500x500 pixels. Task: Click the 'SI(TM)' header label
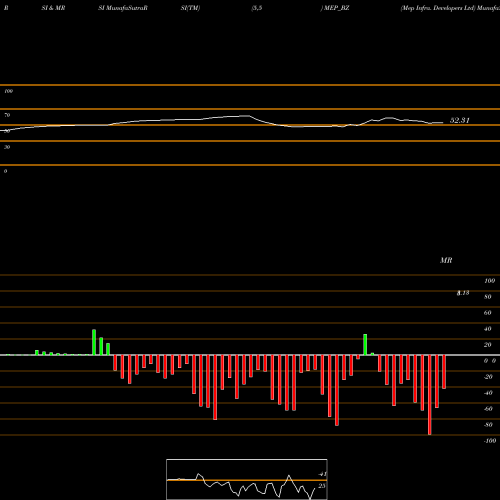pyautogui.click(x=190, y=8)
